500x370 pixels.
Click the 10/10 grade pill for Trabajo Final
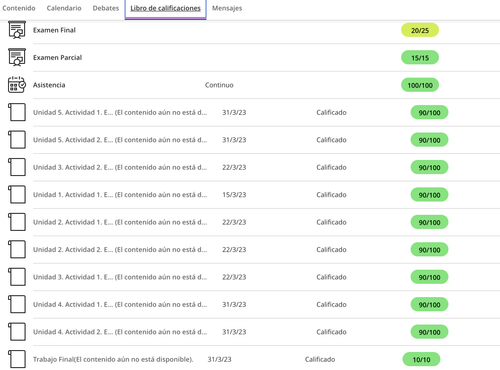pyautogui.click(x=421, y=359)
